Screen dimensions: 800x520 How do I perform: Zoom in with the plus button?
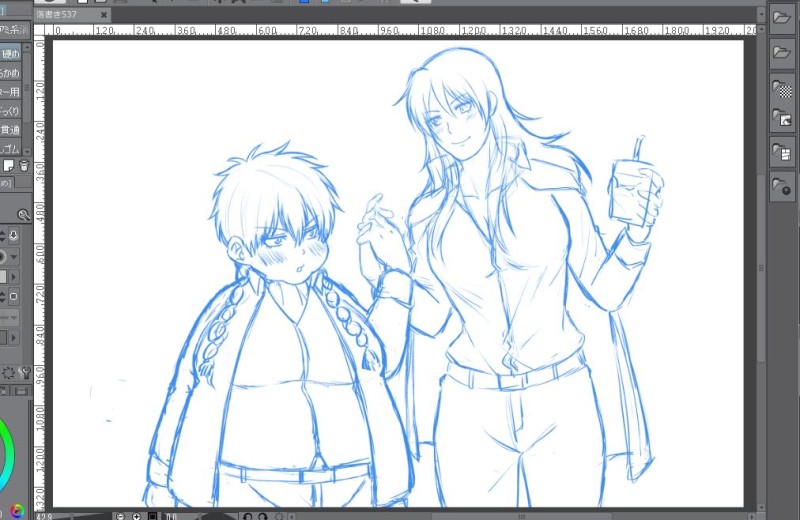[136, 516]
